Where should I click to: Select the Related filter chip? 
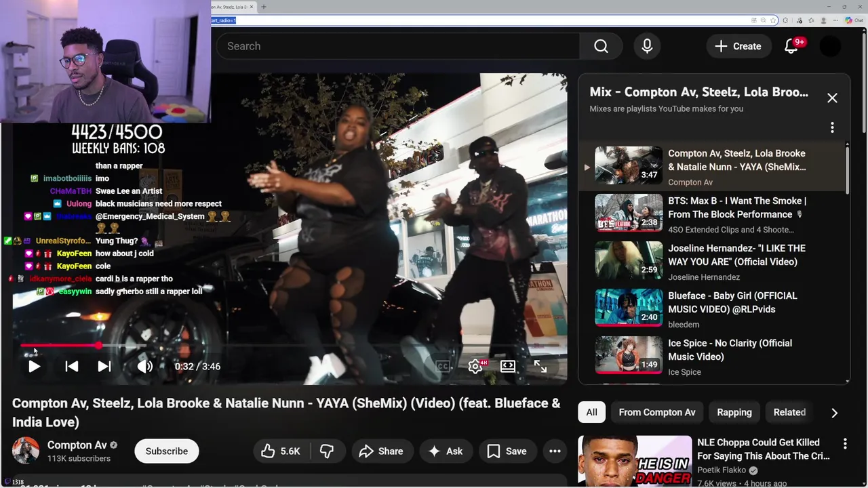[x=789, y=412]
